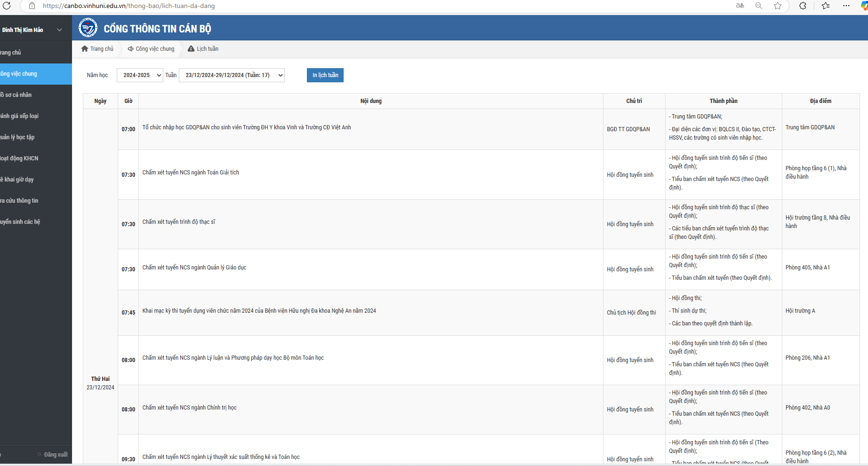Viewport: 868px width, 466px height.
Task: Click the zoom magnifier icon in address bar
Action: click(x=759, y=6)
